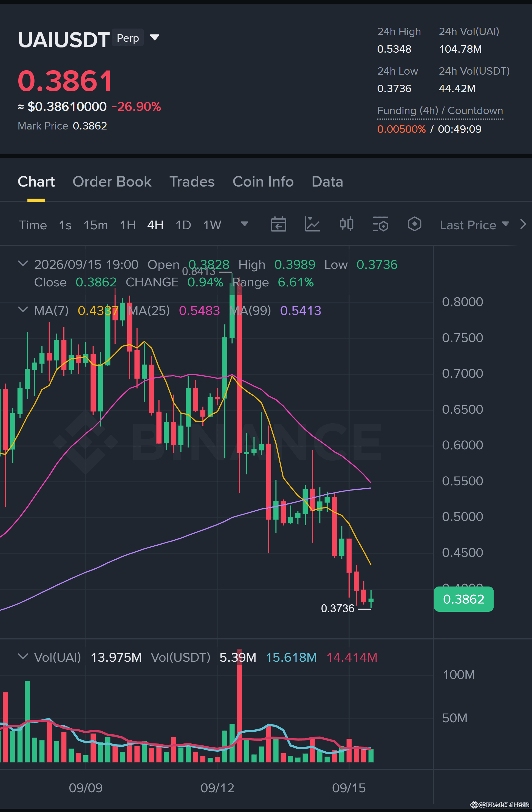The image size is (532, 812).
Task: Switch the candlestick chart type icon
Action: pyautogui.click(x=346, y=224)
